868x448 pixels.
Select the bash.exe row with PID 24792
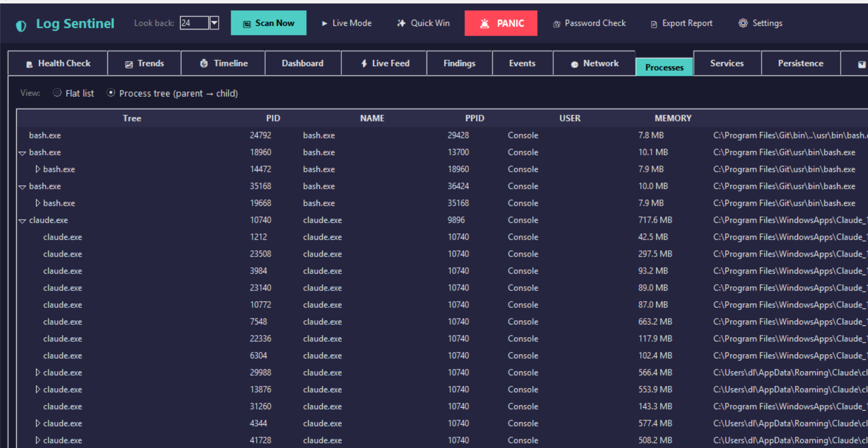[x=442, y=135]
